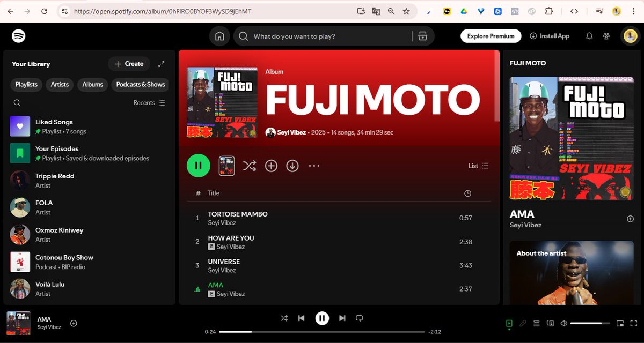Open the Browse icon in the search bar
Screen dimensions: 644x343
pyautogui.click(x=422, y=36)
